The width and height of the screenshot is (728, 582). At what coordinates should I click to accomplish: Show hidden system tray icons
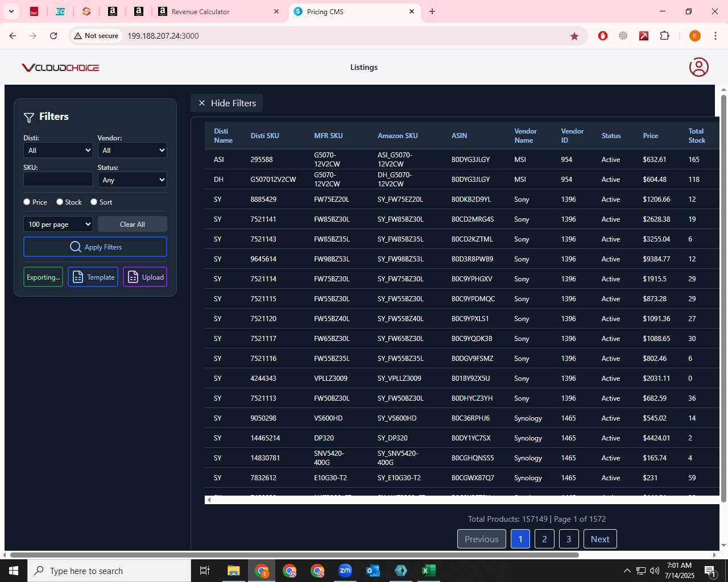point(627,571)
